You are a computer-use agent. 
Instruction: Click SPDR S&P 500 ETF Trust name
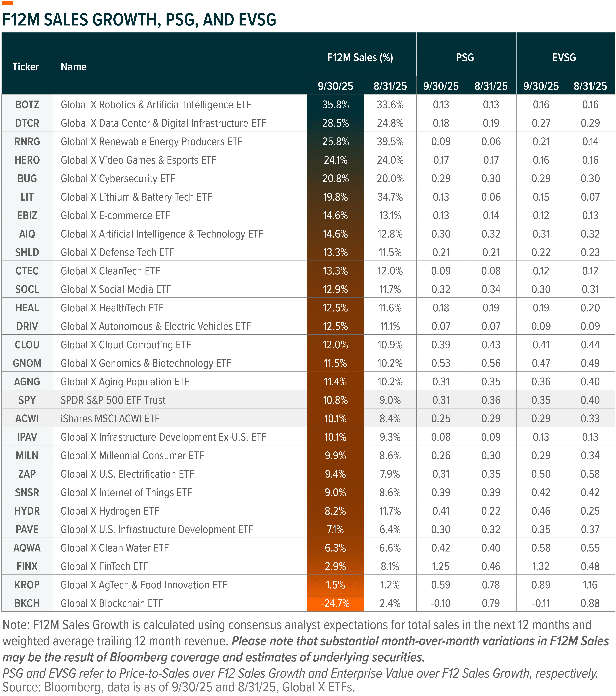pyautogui.click(x=113, y=400)
